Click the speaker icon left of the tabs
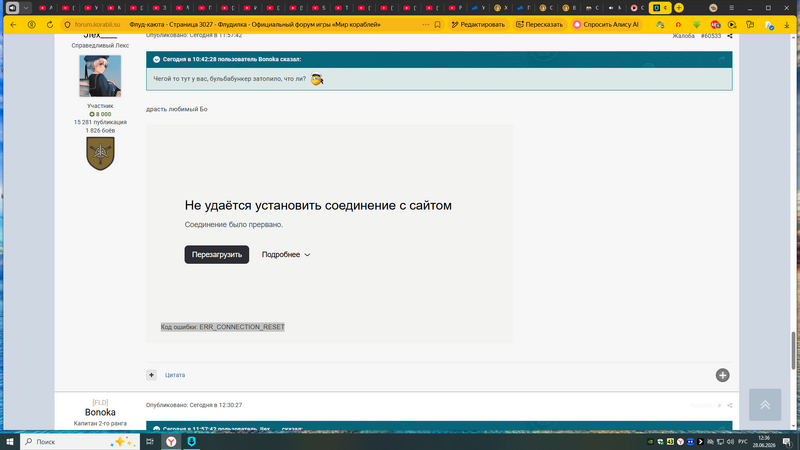This screenshot has width=800, height=450. [12, 8]
